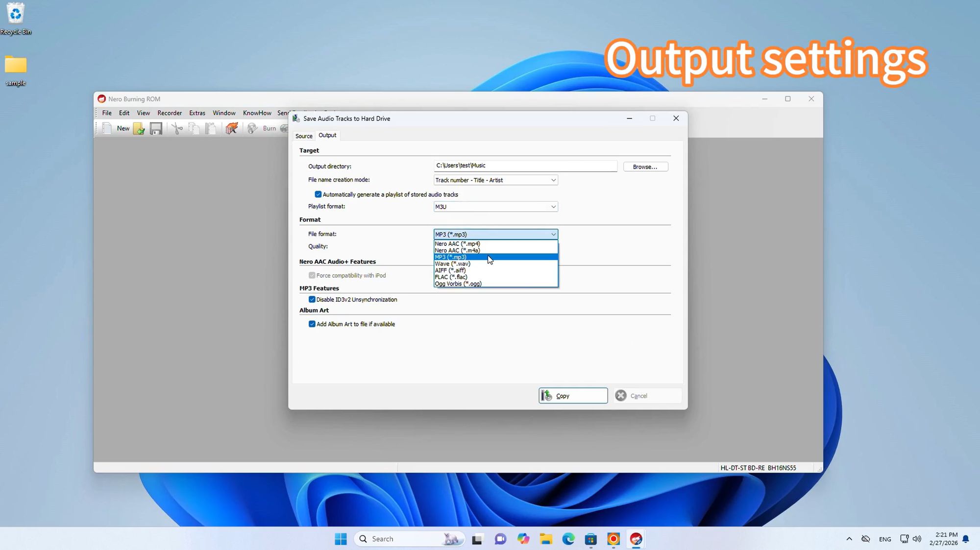Click inside the Output directory path field
This screenshot has width=980, height=550.
coord(524,166)
